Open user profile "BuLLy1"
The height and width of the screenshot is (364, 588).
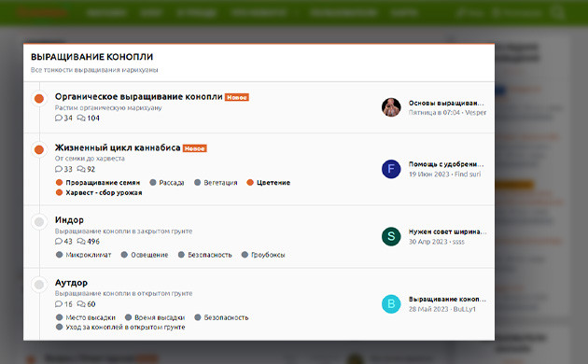click(464, 309)
